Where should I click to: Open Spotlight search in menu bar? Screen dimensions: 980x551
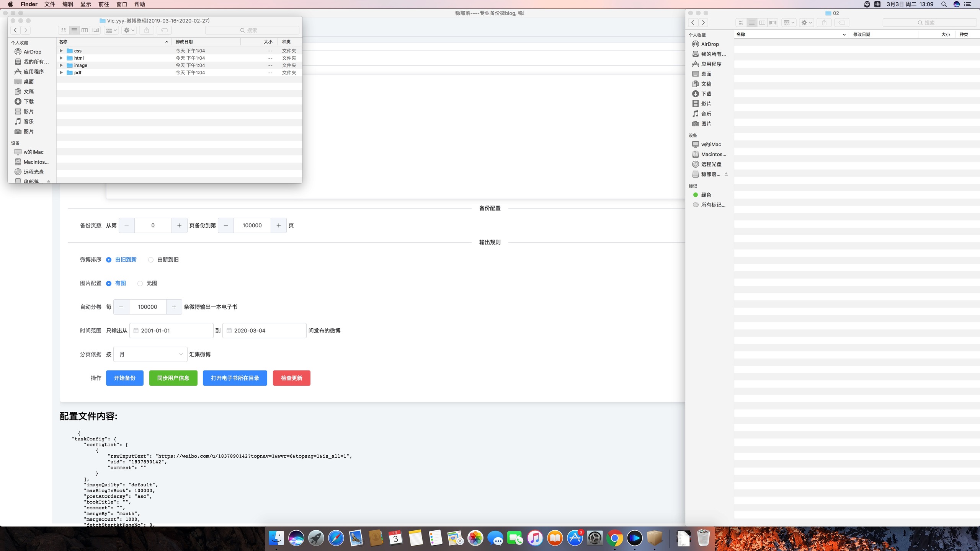[944, 4]
